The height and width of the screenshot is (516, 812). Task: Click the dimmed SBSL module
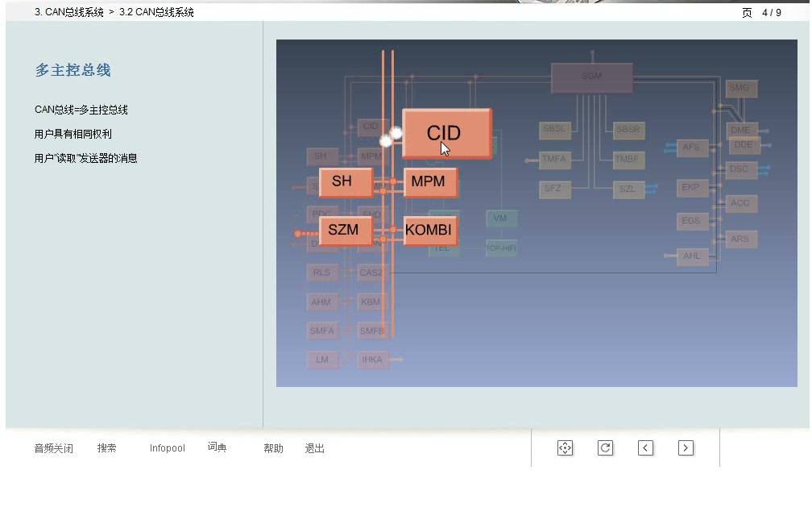pyautogui.click(x=554, y=130)
